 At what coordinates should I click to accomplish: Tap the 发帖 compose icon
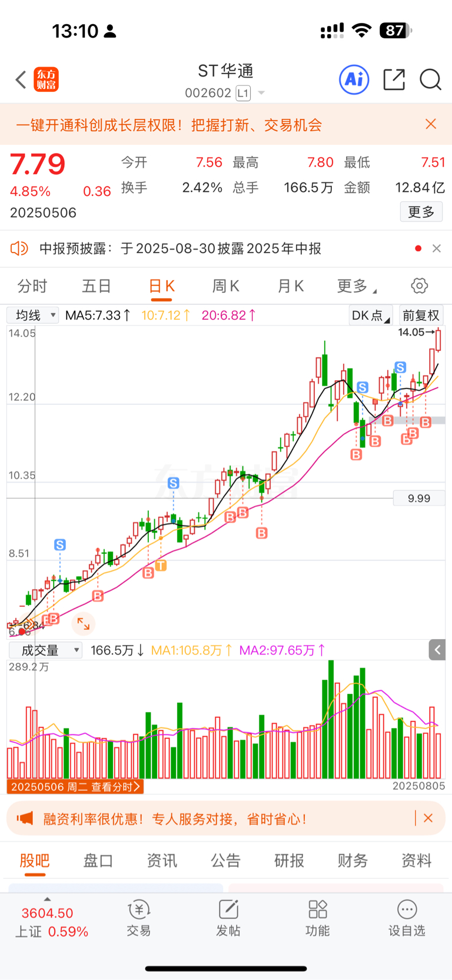(x=228, y=910)
